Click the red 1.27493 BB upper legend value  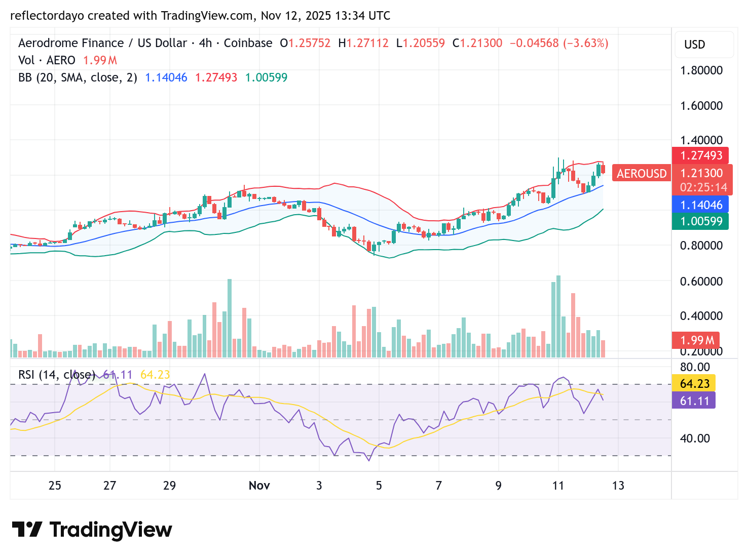pyautogui.click(x=216, y=77)
